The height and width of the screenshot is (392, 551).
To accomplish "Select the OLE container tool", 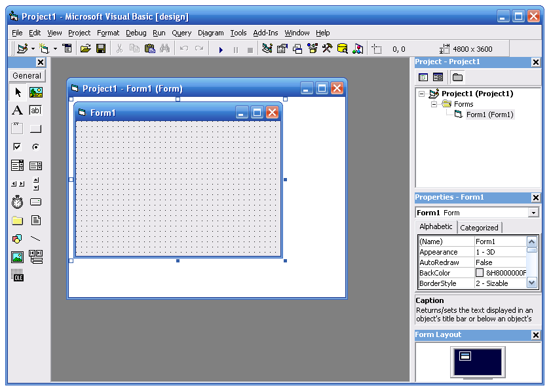I will pos(17,276).
